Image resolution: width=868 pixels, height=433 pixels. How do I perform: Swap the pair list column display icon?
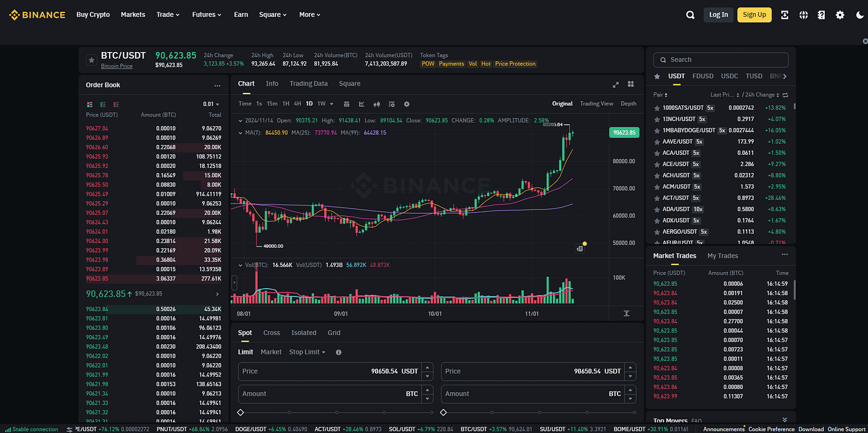tap(786, 95)
